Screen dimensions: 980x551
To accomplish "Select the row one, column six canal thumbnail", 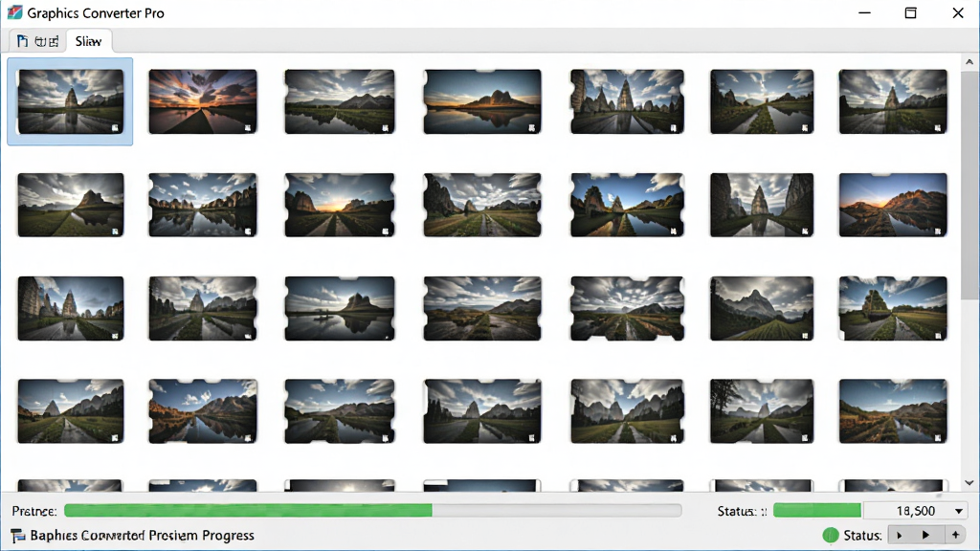I will pos(762,101).
